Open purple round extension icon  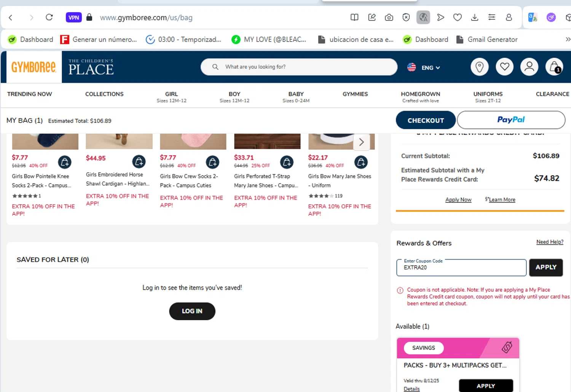(551, 17)
